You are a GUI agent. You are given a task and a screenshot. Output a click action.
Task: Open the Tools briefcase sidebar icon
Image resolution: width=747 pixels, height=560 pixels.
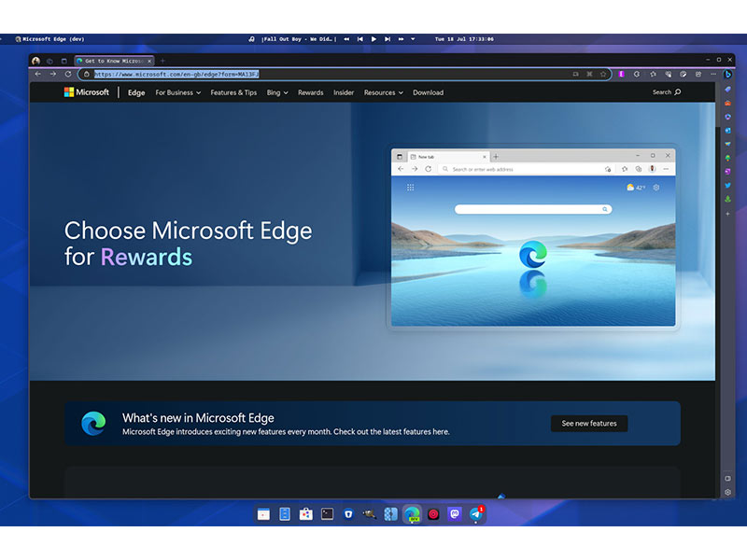[727, 103]
